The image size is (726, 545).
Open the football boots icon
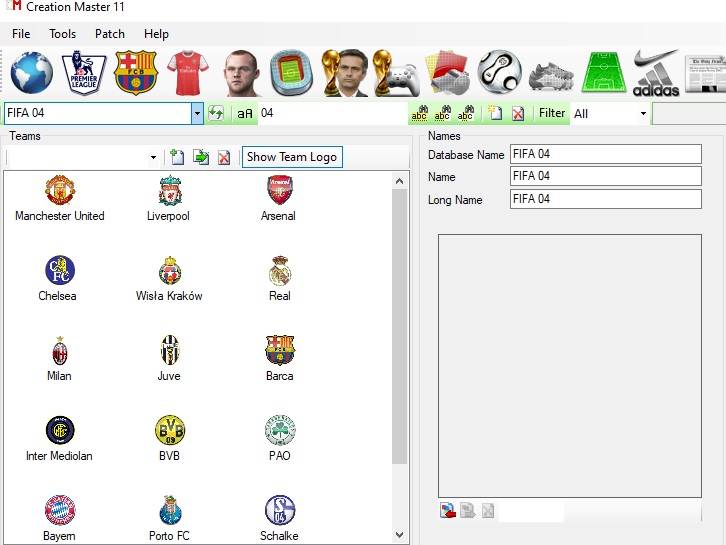551,76
